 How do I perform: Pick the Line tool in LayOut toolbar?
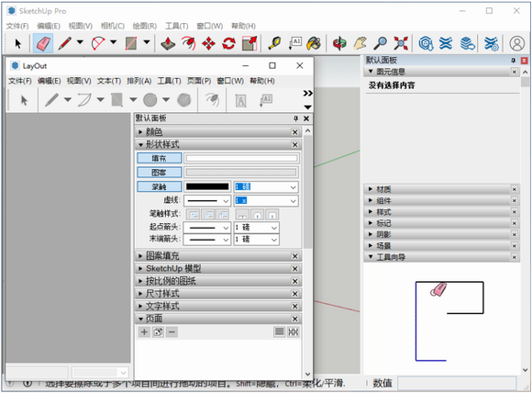[x=51, y=100]
